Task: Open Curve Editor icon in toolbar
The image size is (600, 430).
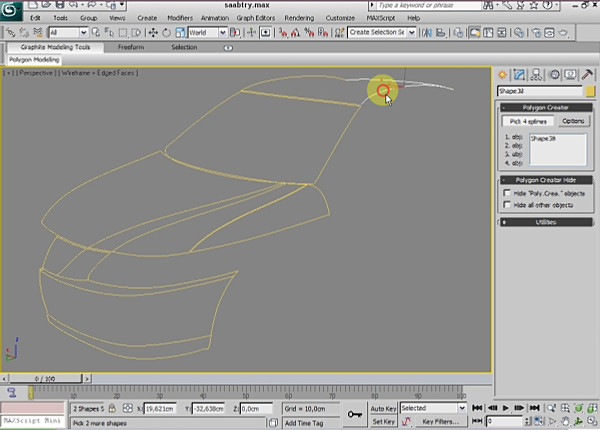Action: point(488,33)
